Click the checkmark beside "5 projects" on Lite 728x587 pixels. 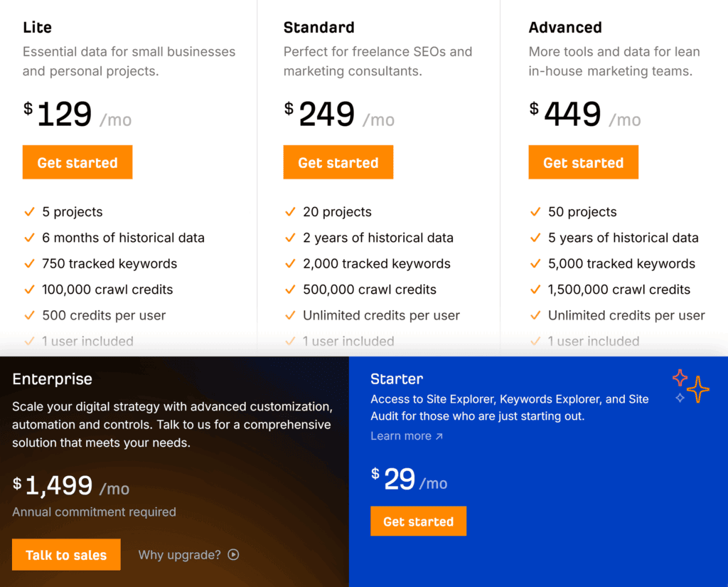click(29, 212)
